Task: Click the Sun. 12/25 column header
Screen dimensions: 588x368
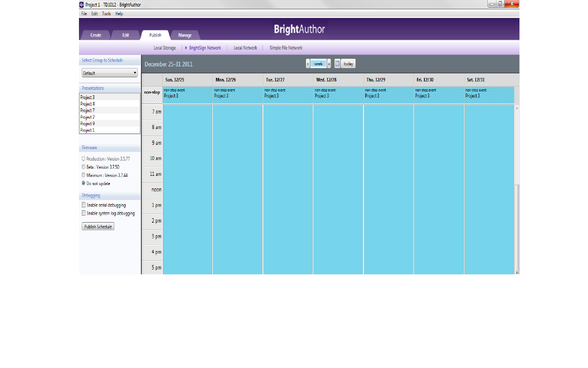Action: coord(187,80)
